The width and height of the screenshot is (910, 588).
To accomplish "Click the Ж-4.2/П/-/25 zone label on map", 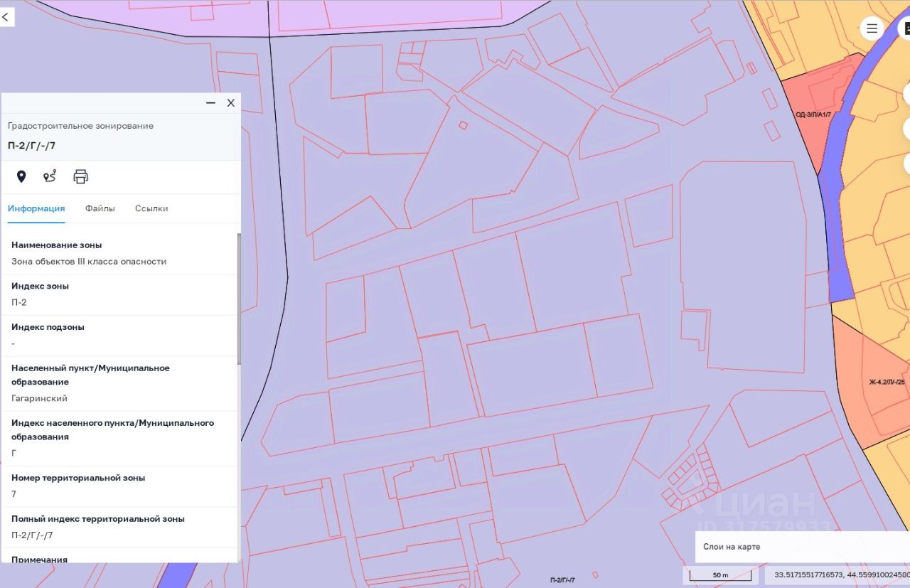I will pyautogui.click(x=887, y=382).
